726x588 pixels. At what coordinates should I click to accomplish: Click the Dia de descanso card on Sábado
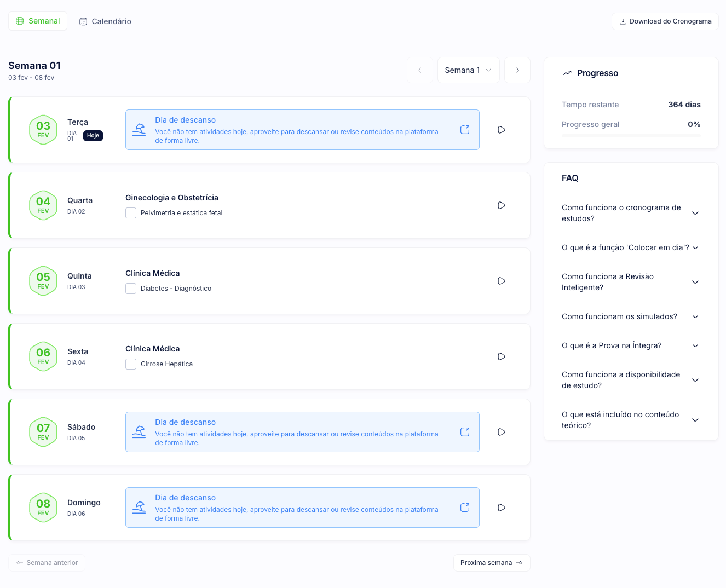coord(296,432)
